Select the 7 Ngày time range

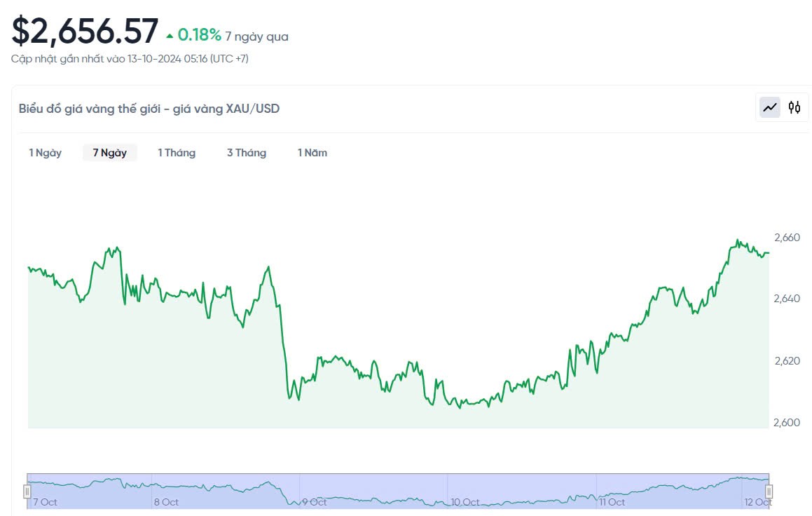pos(109,153)
